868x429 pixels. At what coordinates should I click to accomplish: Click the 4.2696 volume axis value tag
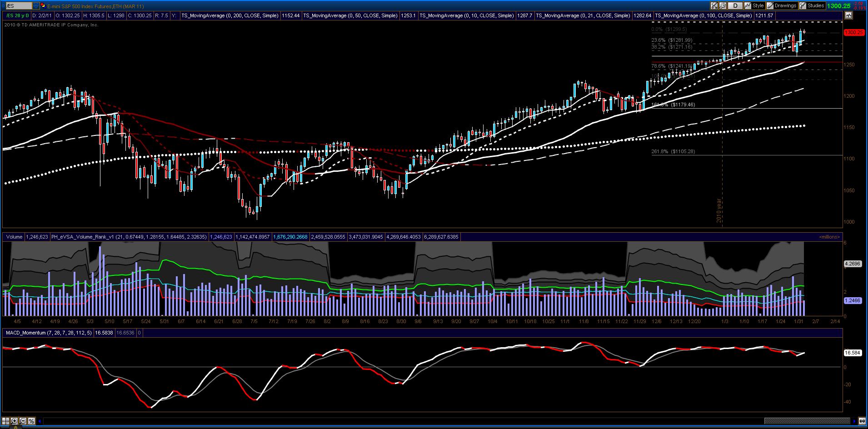(853, 263)
